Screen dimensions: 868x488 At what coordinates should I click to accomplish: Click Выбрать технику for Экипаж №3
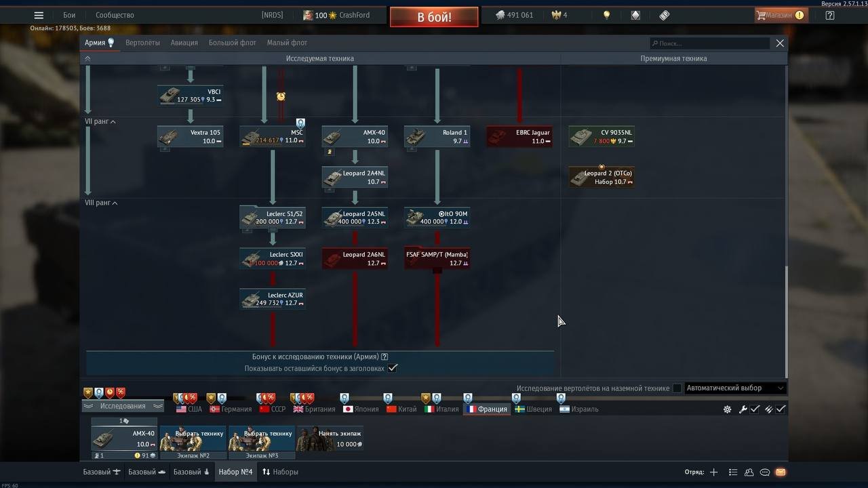pyautogui.click(x=262, y=439)
